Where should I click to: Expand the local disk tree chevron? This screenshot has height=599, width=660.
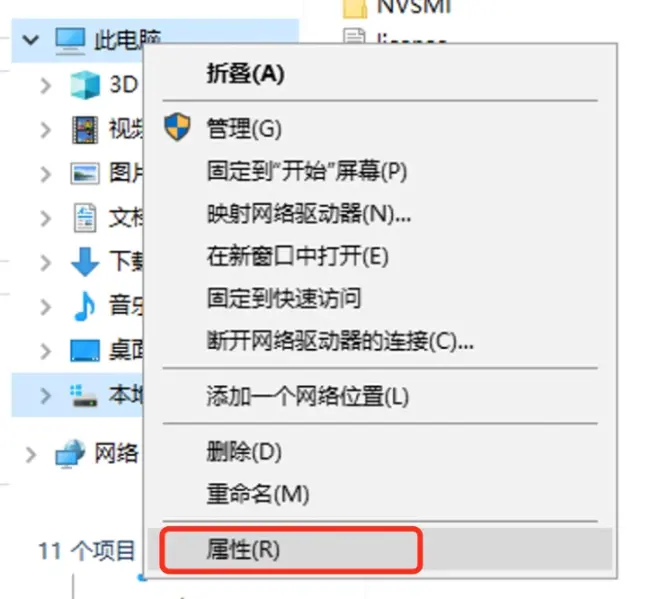pos(45,396)
